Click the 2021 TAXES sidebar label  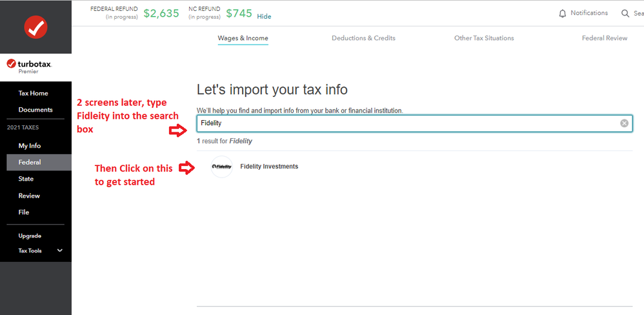coord(23,128)
